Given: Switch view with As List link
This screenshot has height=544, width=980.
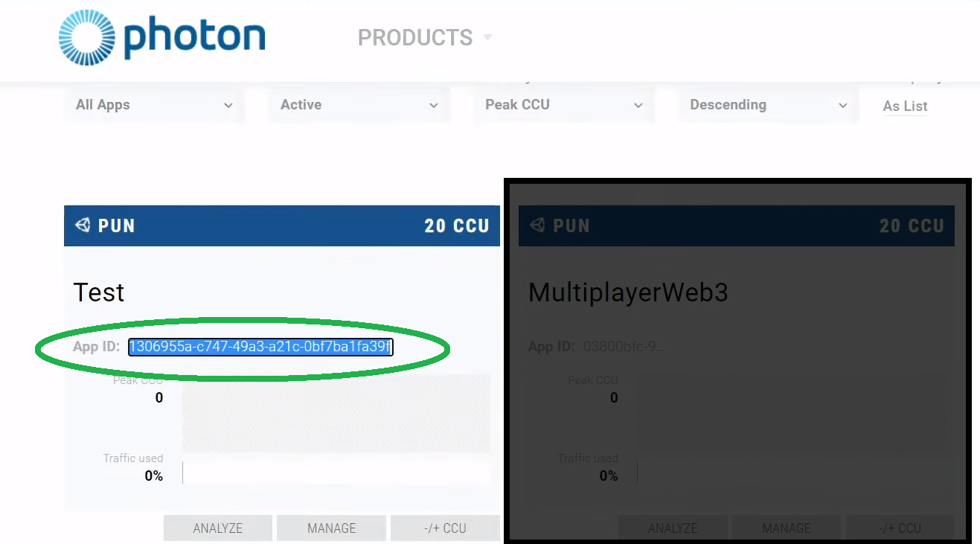Looking at the screenshot, I should click(x=905, y=106).
